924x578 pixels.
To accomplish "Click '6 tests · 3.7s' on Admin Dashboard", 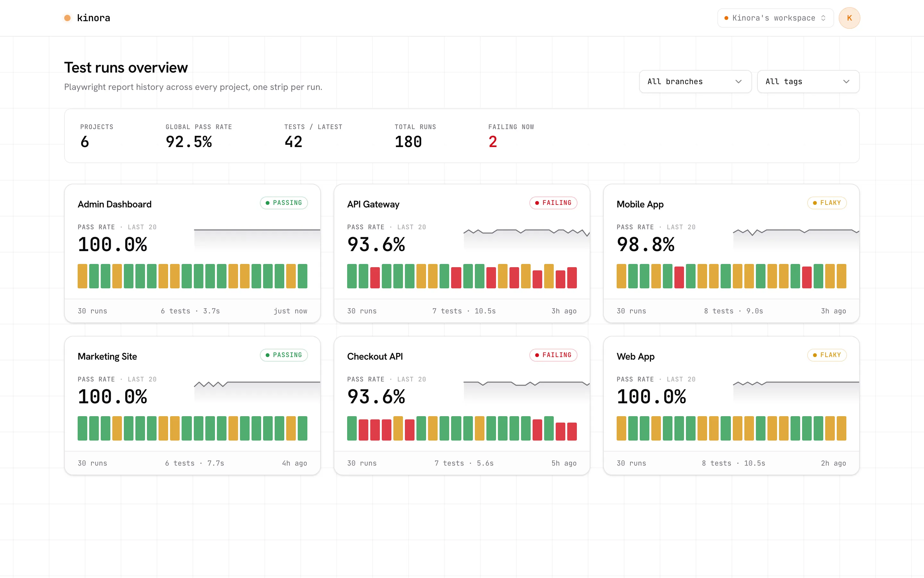I will pyautogui.click(x=190, y=311).
